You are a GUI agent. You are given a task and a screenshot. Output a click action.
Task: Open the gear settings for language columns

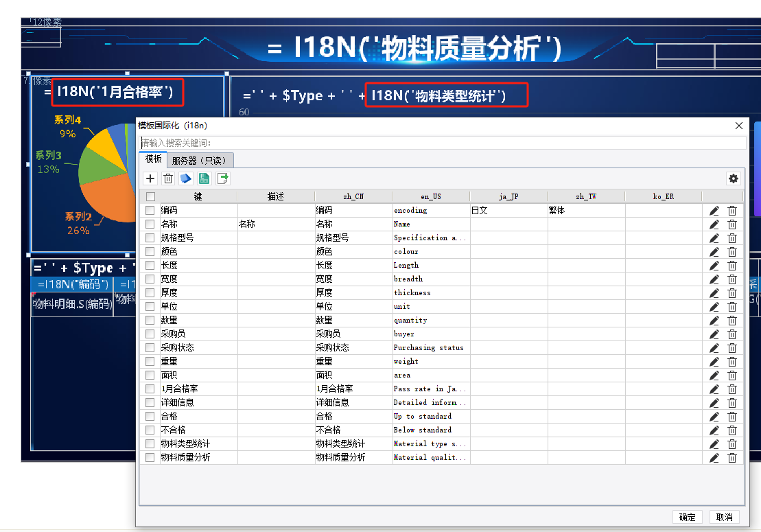pos(734,178)
